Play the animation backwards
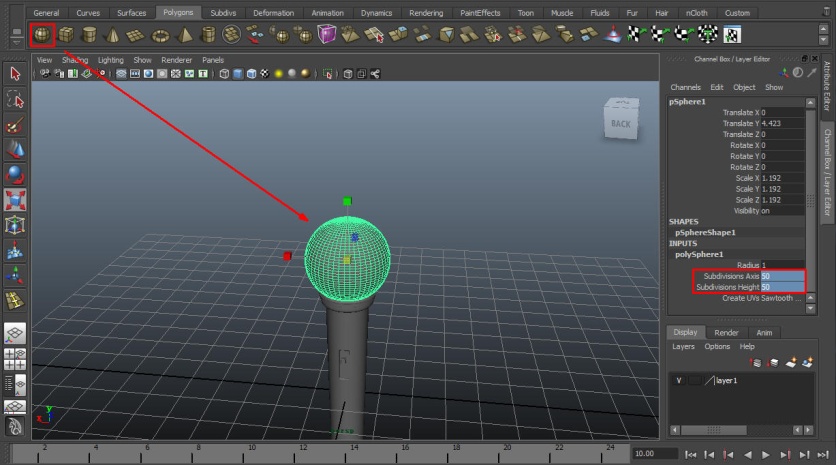 pyautogui.click(x=747, y=455)
